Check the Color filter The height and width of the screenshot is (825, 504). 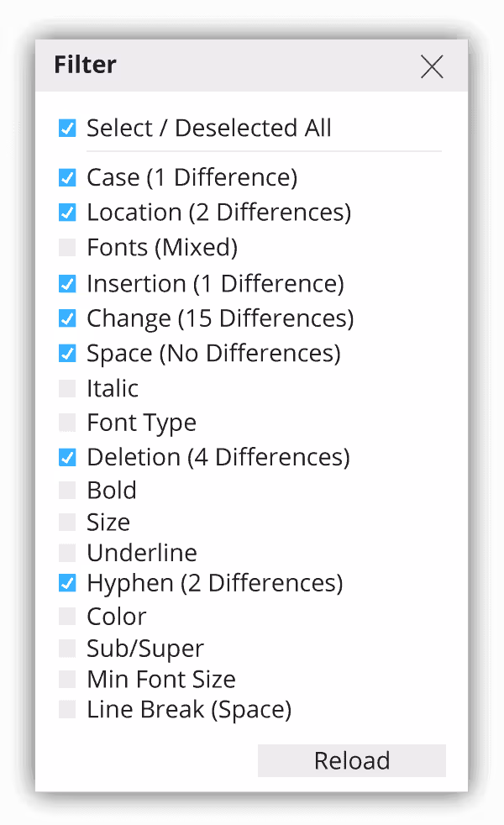tap(67, 615)
